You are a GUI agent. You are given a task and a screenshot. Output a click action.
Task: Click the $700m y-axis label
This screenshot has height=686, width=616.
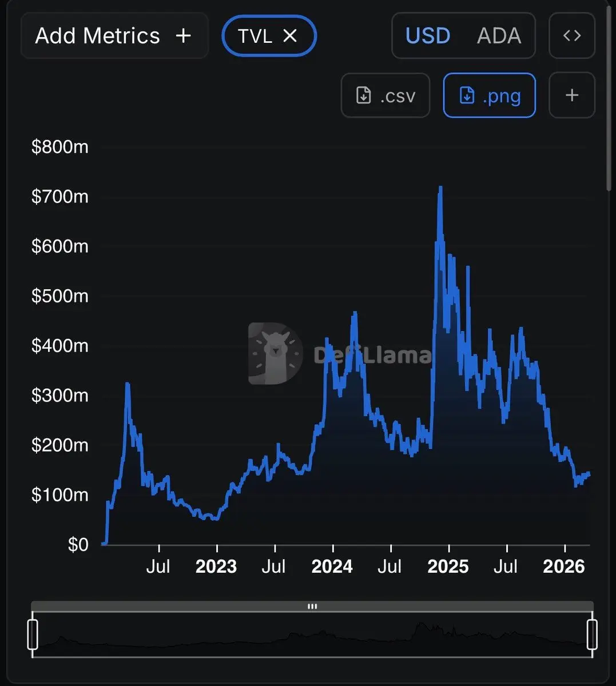point(60,197)
